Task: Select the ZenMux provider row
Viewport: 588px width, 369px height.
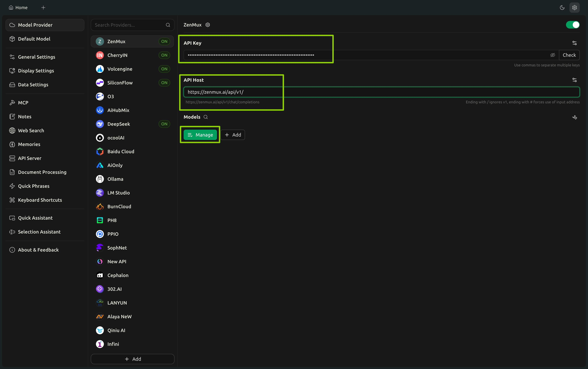Action: (x=132, y=41)
